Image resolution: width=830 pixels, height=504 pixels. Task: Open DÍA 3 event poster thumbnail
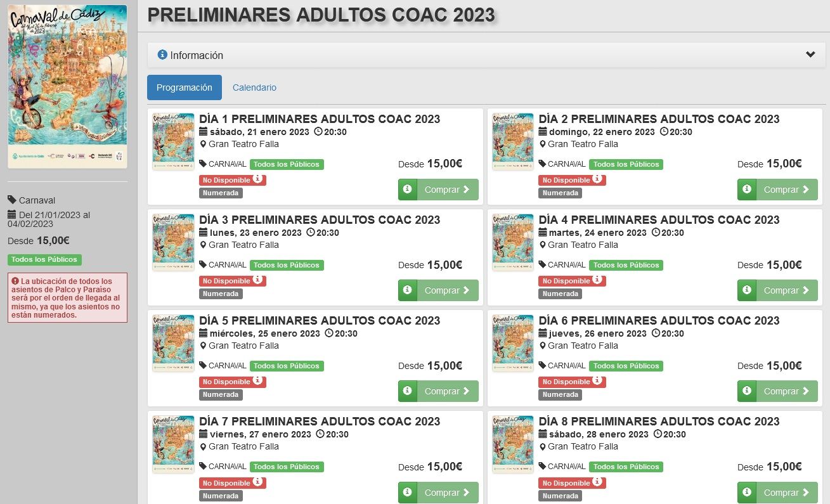pos(173,243)
